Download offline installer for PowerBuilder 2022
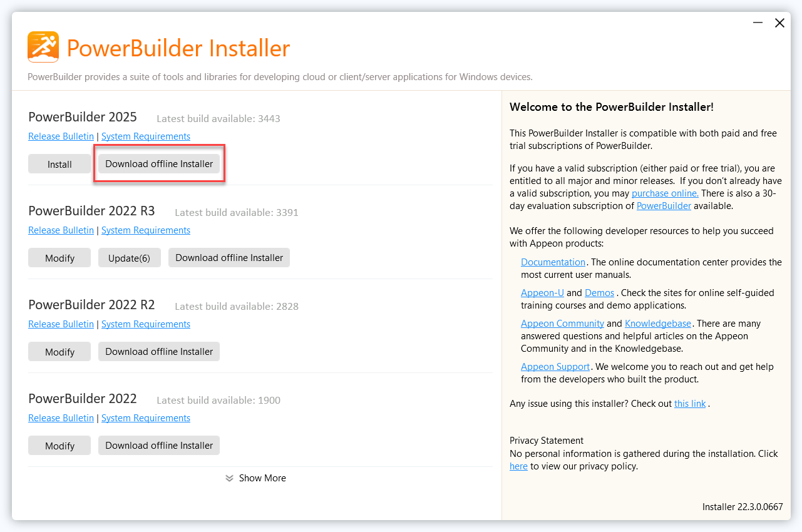The height and width of the screenshot is (532, 802). (x=159, y=446)
